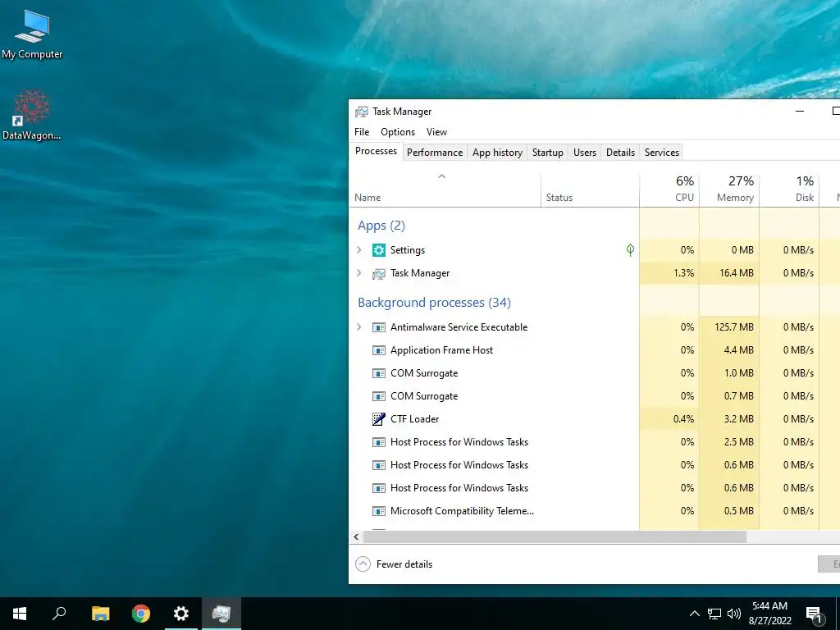This screenshot has height=630, width=840.
Task: Click the Microsoft Compatibility Telemetry process icon
Action: [x=379, y=511]
